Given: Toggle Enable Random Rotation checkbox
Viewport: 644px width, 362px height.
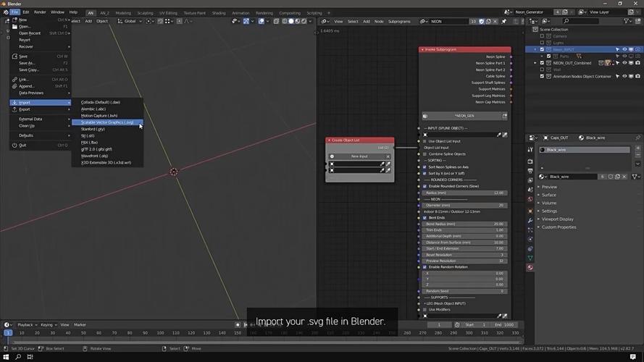Looking at the screenshot, I should coord(425,266).
